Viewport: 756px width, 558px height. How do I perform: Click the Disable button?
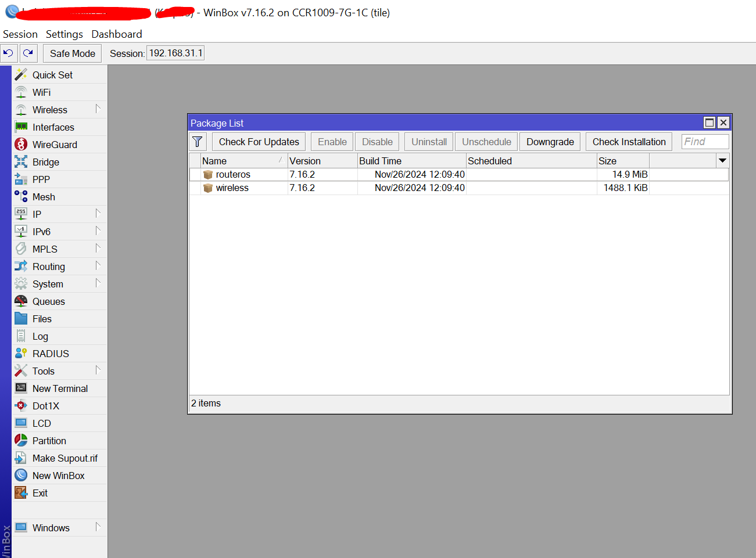point(378,142)
